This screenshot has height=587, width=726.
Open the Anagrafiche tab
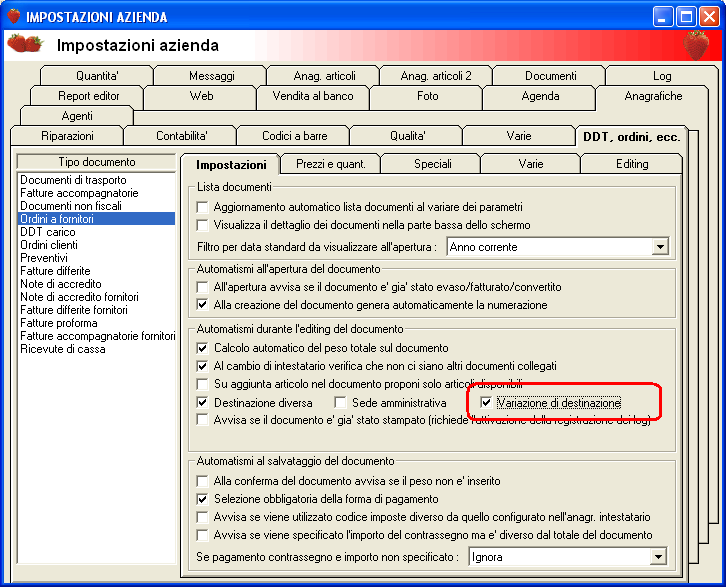pyautogui.click(x=653, y=96)
